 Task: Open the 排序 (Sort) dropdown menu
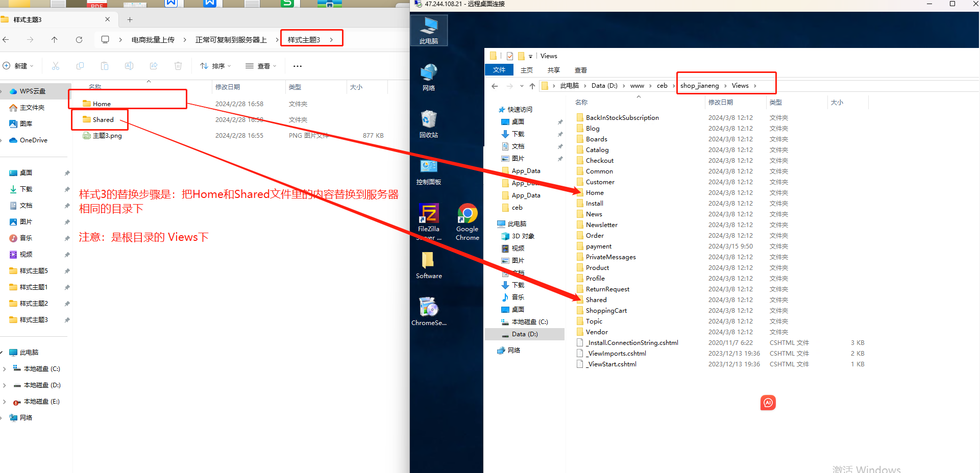click(x=215, y=66)
